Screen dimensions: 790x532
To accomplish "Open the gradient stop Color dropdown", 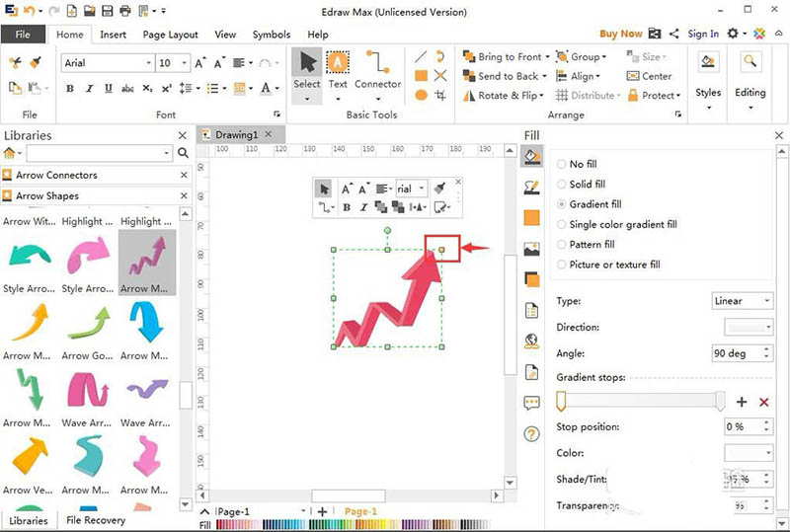I will click(x=749, y=453).
